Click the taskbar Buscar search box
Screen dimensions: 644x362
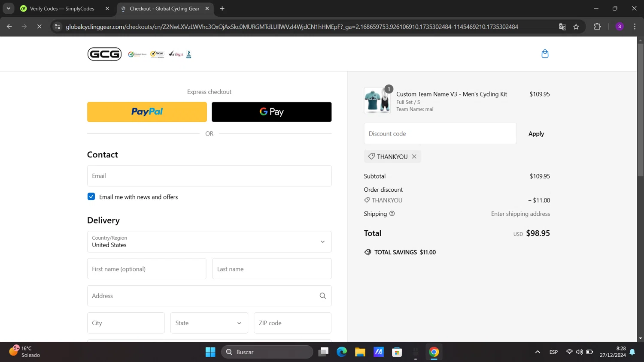coord(267,352)
